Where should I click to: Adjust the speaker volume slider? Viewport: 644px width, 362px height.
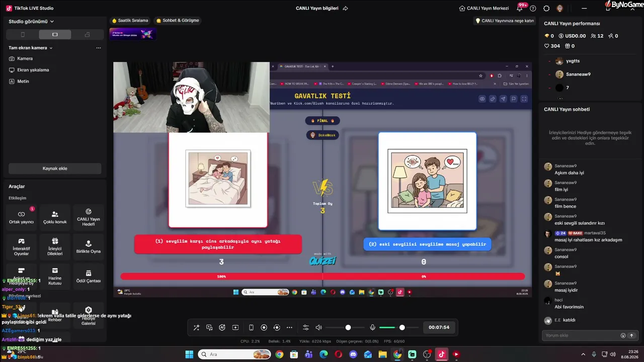[348, 327]
